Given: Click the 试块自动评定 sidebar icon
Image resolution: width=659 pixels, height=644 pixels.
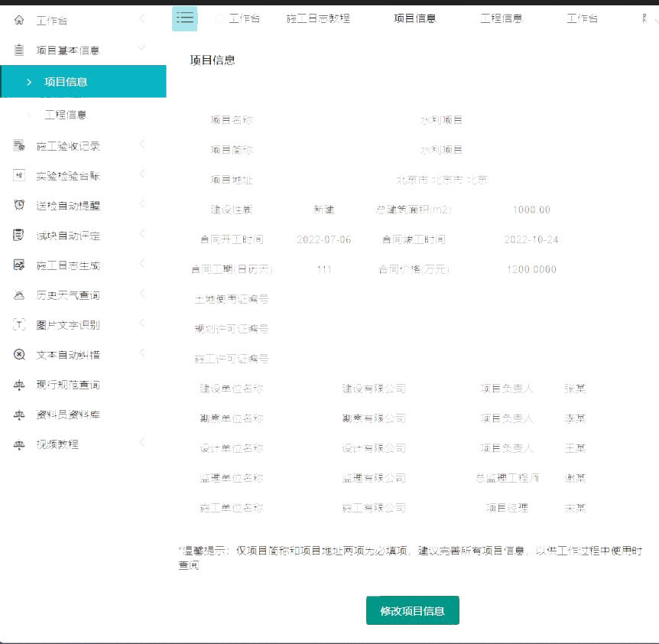Looking at the screenshot, I should pos(19,235).
